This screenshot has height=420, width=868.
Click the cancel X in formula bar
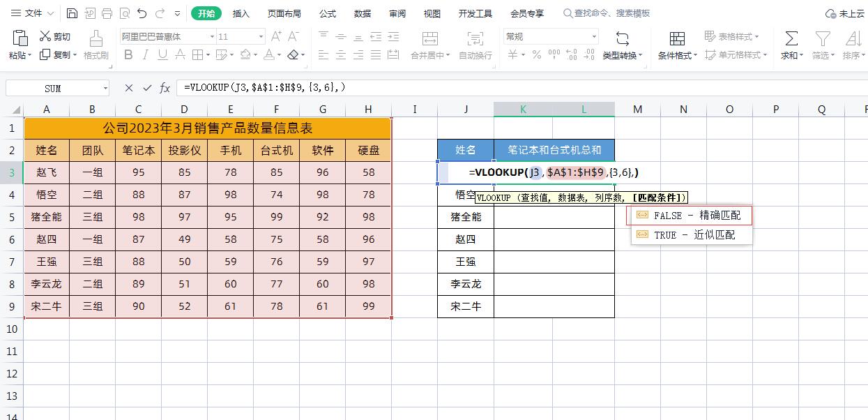pyautogui.click(x=129, y=88)
